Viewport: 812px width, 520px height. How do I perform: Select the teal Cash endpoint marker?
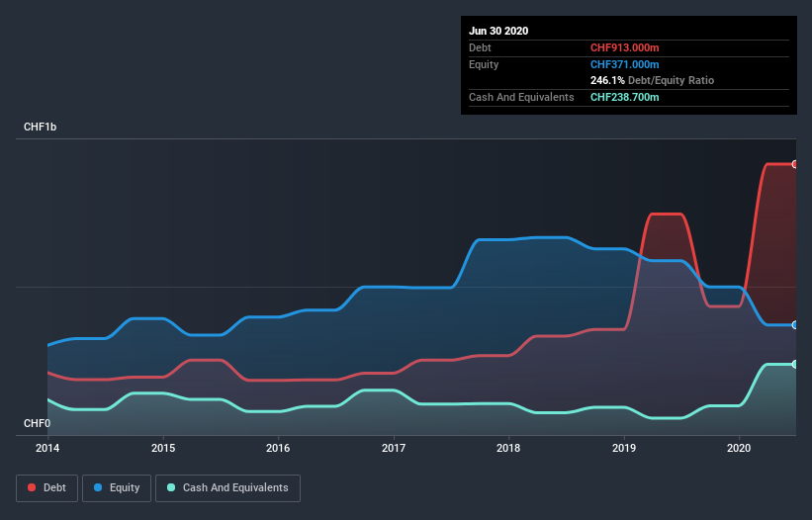tap(795, 364)
